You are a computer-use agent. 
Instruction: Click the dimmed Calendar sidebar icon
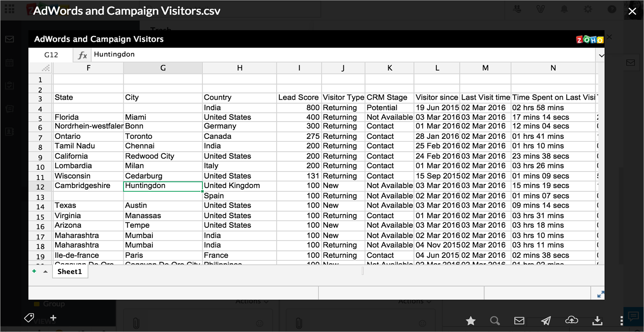[x=10, y=63]
